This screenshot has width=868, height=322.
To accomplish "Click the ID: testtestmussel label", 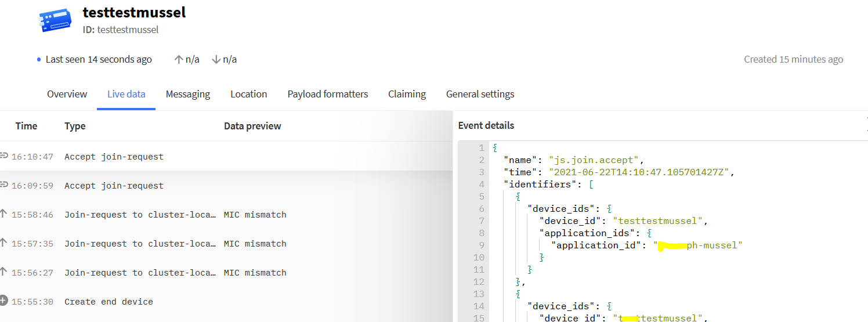I will 121,30.
